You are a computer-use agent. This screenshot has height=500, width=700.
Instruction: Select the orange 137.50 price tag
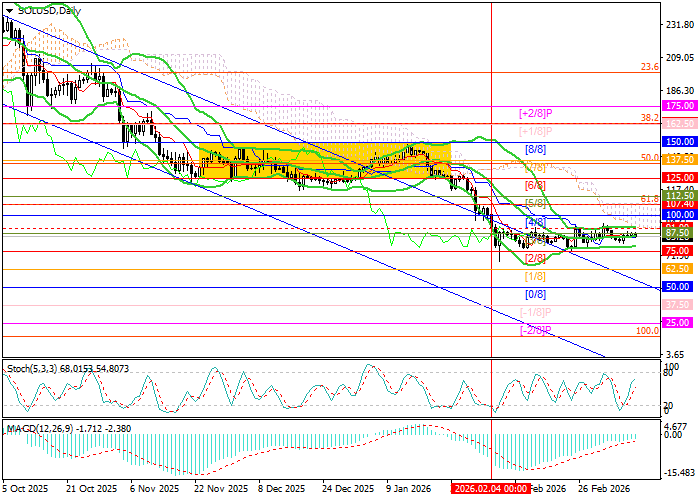(680, 159)
